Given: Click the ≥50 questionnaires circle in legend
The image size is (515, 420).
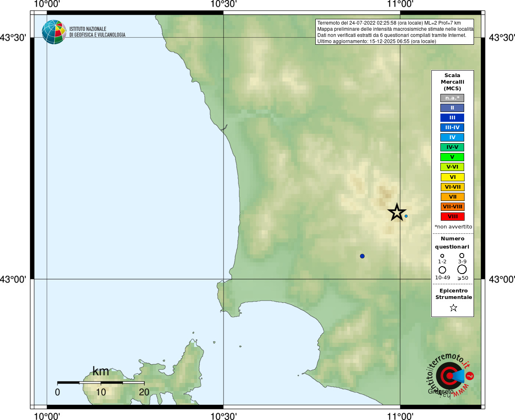Looking at the screenshot, I should coord(462,269).
